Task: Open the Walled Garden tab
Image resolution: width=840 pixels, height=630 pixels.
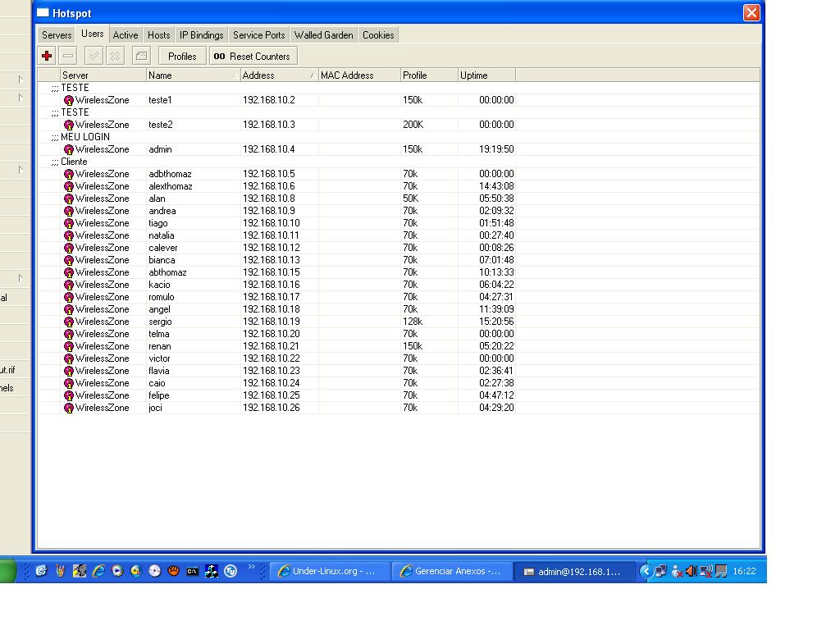Action: tap(323, 34)
